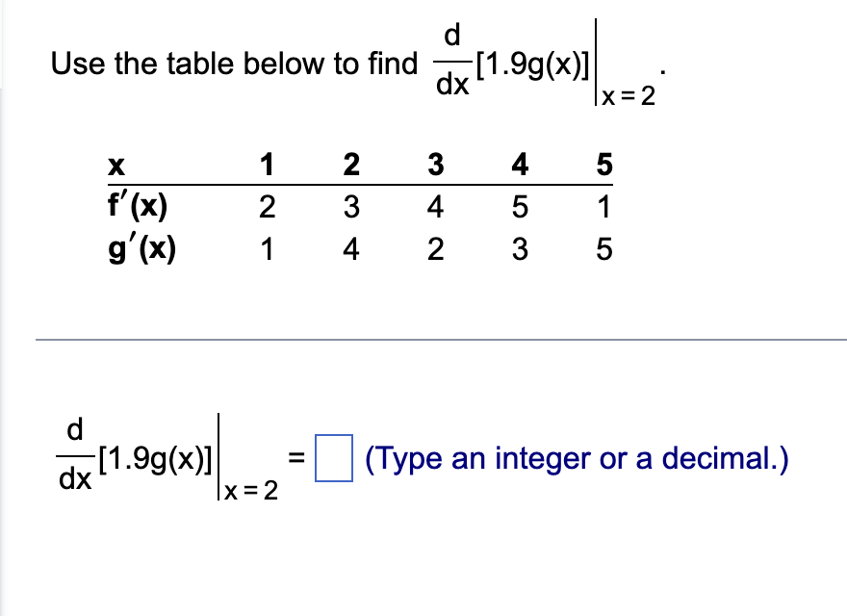Click the hint text Type an integer or a decimal
The width and height of the screenshot is (847, 616).
574,459
